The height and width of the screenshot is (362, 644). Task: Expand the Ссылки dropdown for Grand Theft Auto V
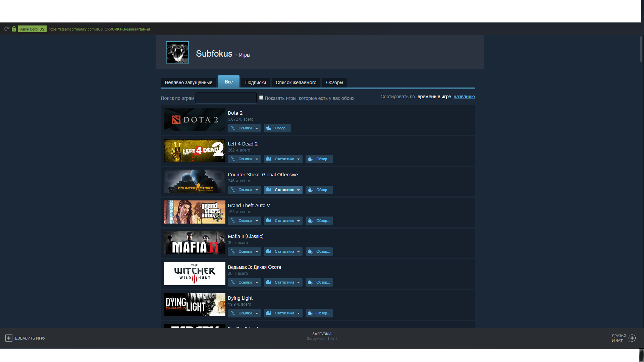245,221
